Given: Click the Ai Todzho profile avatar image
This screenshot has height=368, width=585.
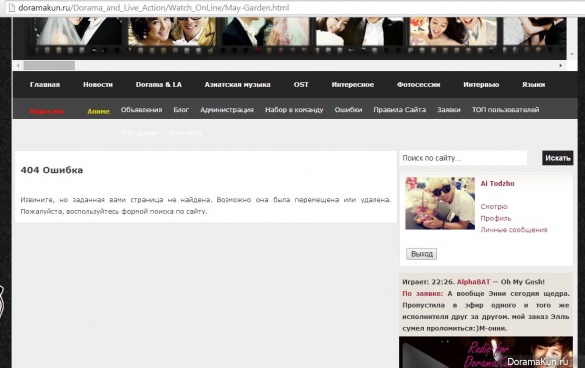Looking at the screenshot, I should (x=440, y=203).
